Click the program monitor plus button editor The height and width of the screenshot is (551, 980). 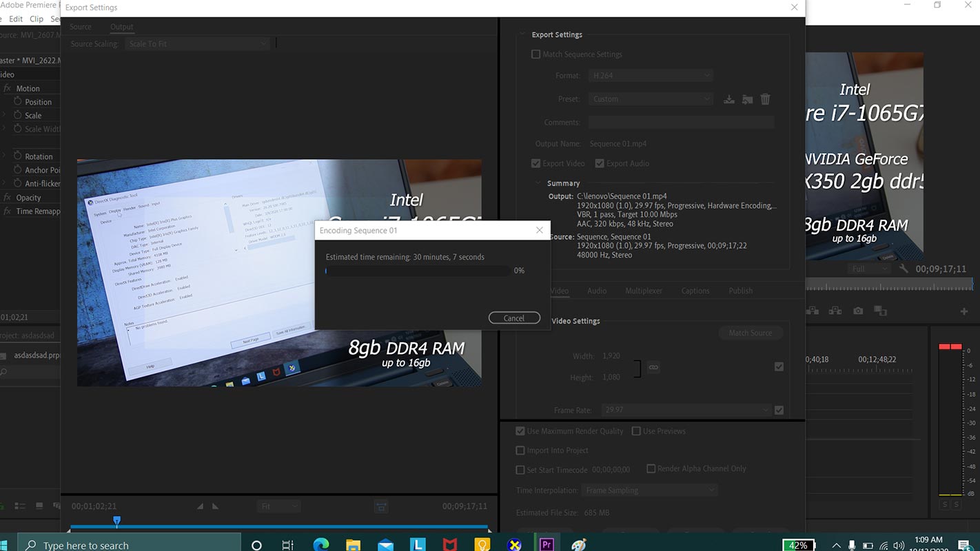(964, 311)
